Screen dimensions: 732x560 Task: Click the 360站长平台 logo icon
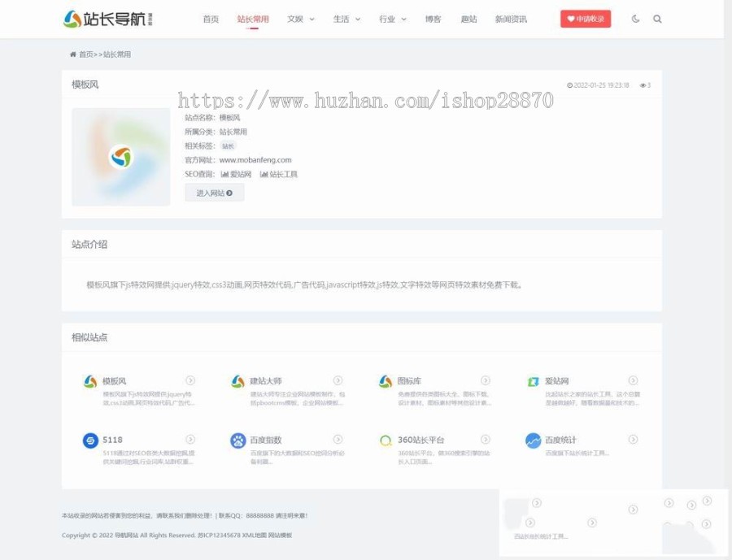(x=386, y=440)
